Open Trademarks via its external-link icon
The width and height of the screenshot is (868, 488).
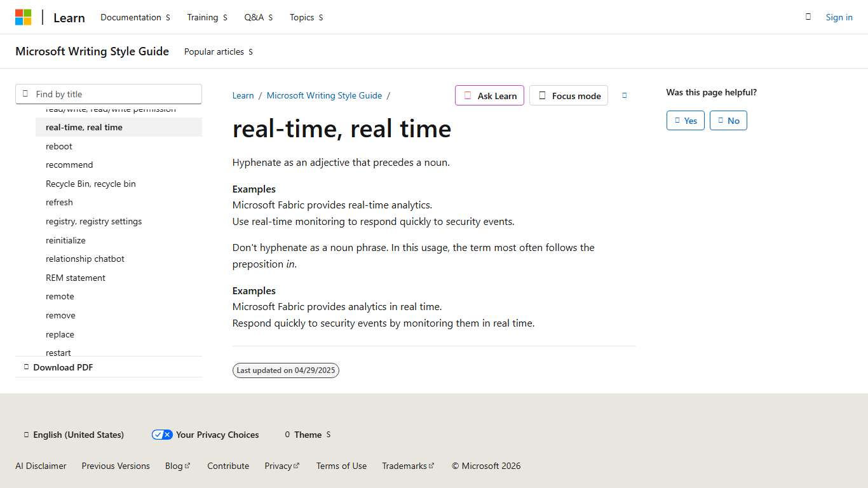coord(431,465)
